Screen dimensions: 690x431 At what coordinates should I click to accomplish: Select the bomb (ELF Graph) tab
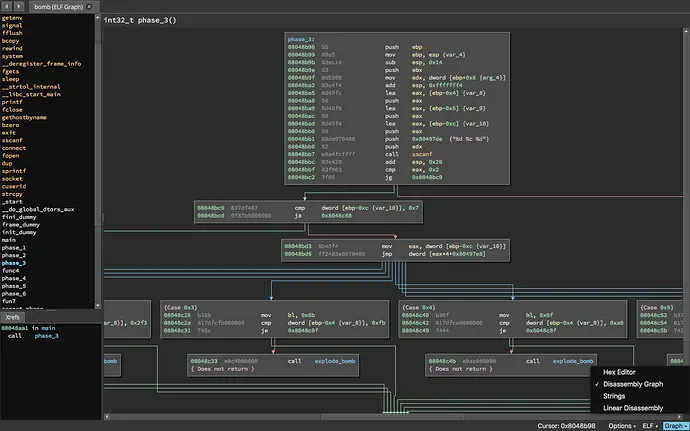tap(64, 7)
